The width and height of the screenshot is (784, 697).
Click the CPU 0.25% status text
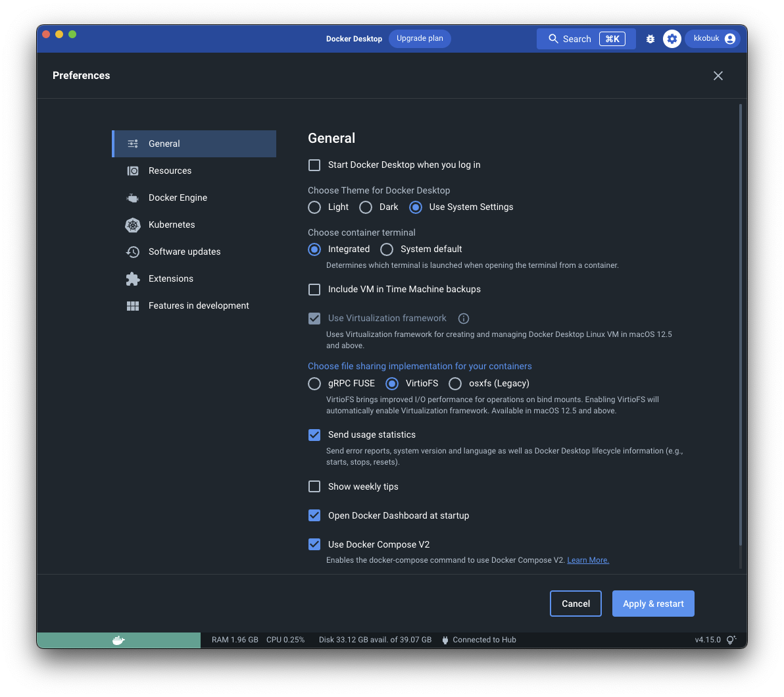285,640
